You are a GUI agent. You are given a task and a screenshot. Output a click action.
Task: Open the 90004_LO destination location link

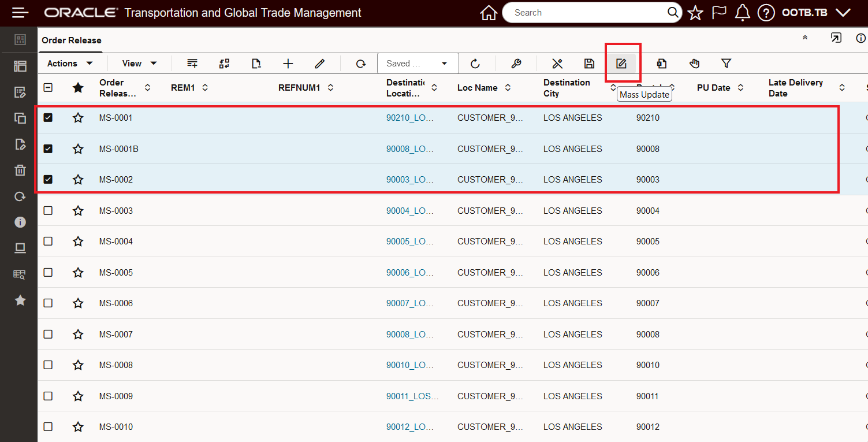[x=409, y=211]
